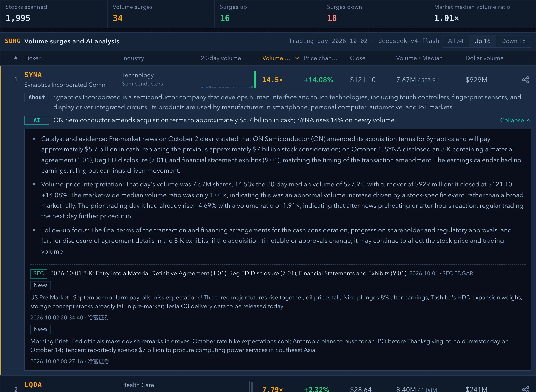The height and width of the screenshot is (392, 536).
Task: Sort by Volume / Median header
Action: (x=419, y=58)
